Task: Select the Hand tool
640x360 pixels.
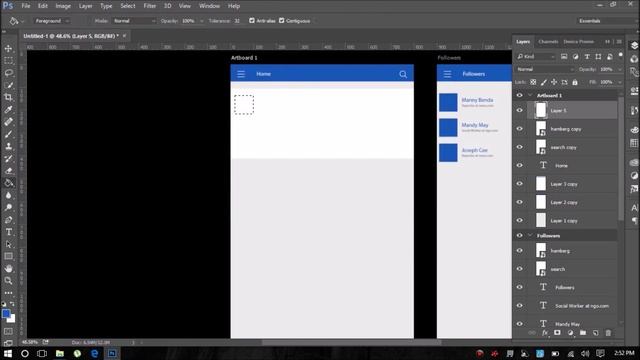Action: [x=9, y=269]
